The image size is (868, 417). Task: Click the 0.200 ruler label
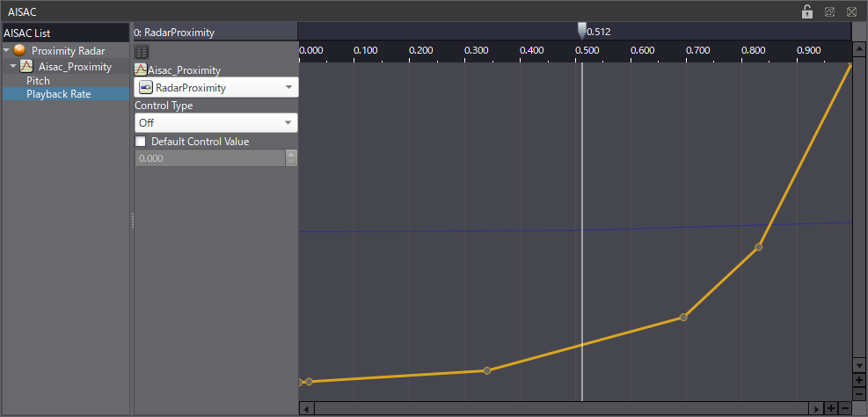pos(421,50)
